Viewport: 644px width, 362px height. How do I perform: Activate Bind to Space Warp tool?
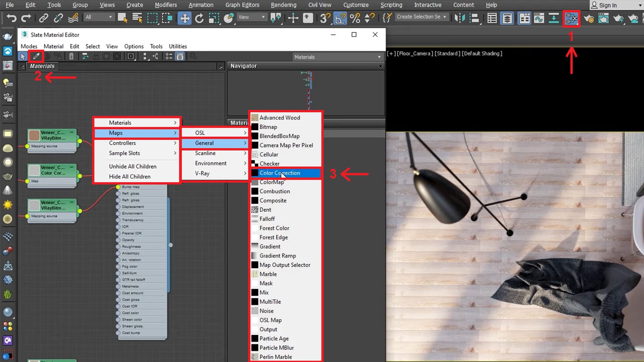click(x=73, y=18)
